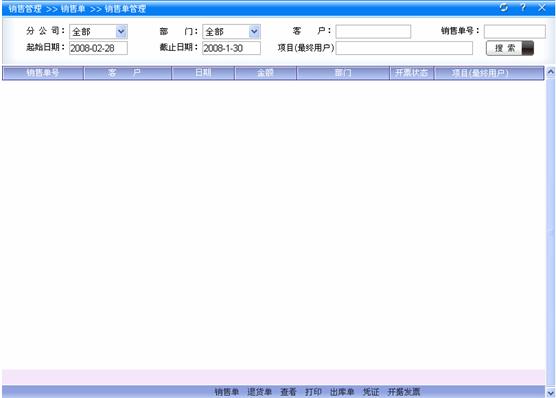Click the 搜索 button
This screenshot has height=398, width=556.
510,48
